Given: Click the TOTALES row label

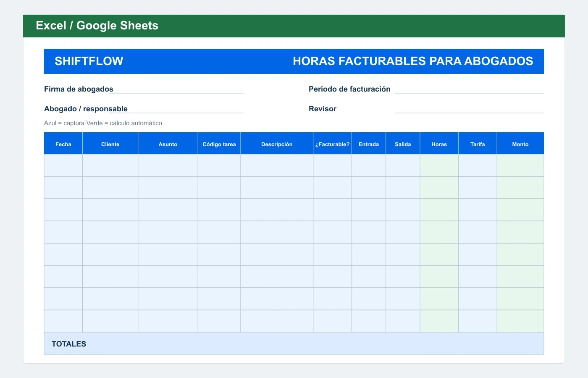Looking at the screenshot, I should coord(69,344).
